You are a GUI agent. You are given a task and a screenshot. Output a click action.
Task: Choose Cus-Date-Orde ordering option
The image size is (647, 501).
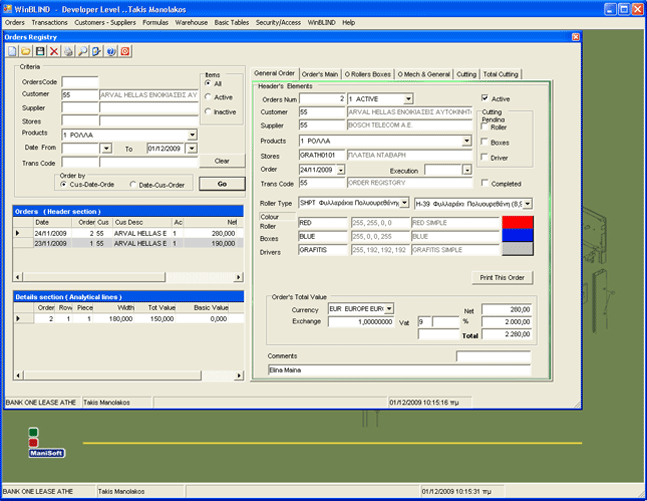[63, 184]
